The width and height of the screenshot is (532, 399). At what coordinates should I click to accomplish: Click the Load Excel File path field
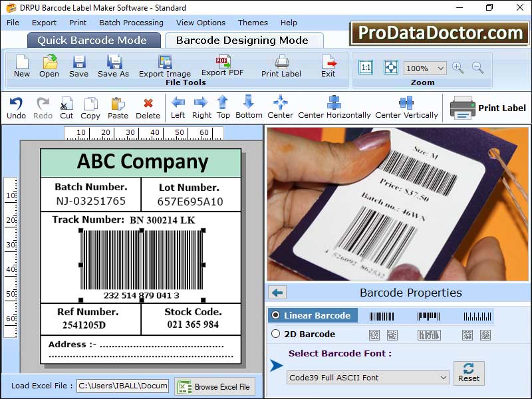[123, 386]
